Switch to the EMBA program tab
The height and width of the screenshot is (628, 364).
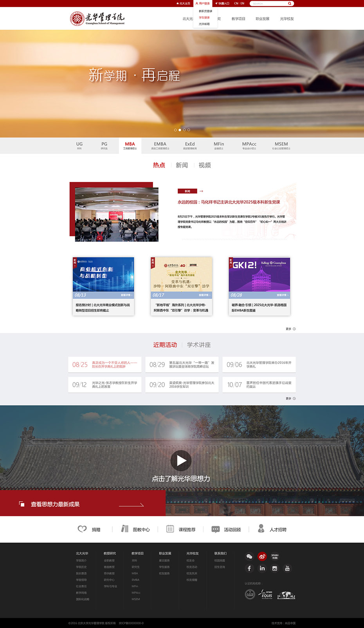[x=160, y=146]
